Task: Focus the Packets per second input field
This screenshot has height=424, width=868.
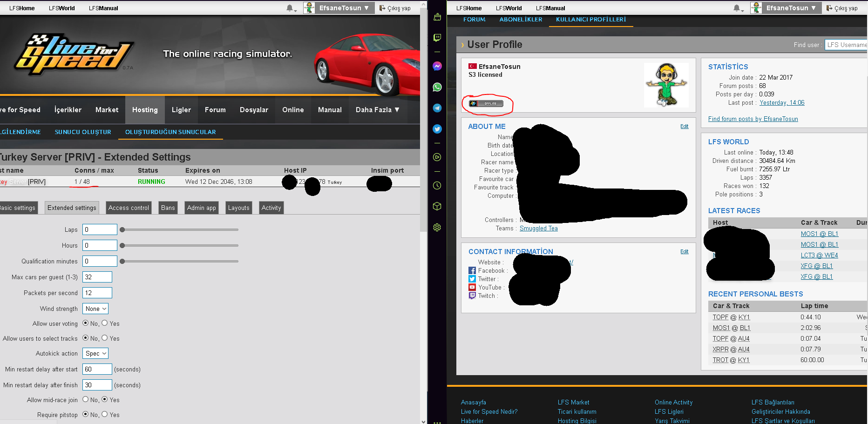Action: [x=97, y=293]
